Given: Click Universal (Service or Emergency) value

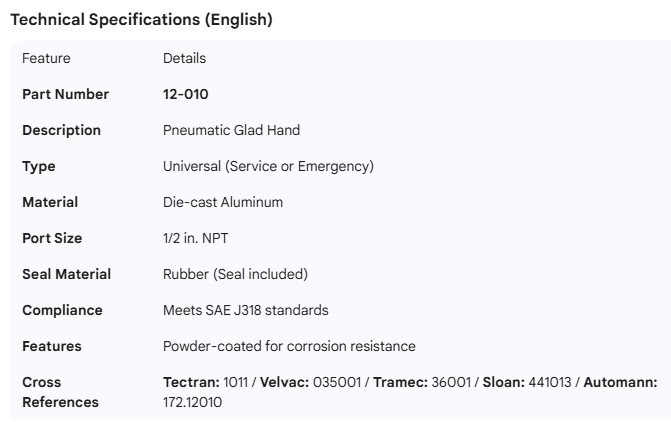Looking at the screenshot, I should click(x=268, y=166).
